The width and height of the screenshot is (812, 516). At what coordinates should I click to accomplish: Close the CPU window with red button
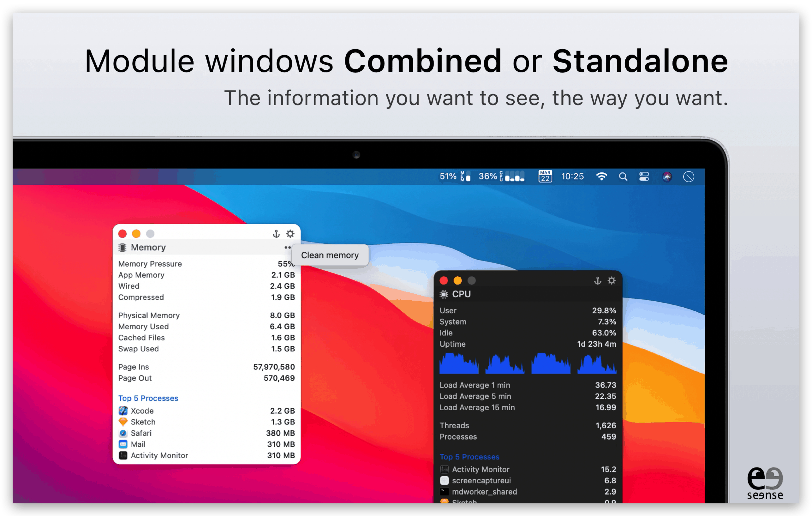click(444, 281)
